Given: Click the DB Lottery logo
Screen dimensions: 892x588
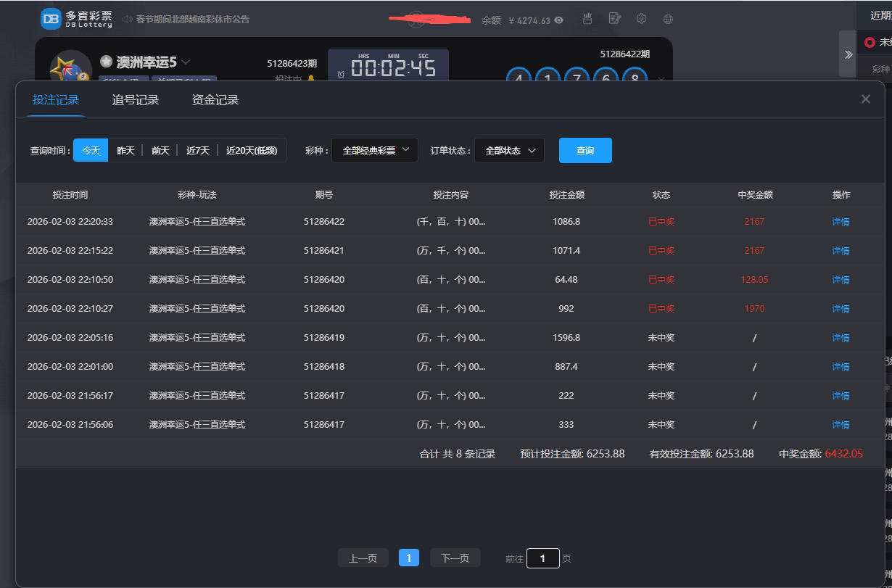Looking at the screenshot, I should click(x=76, y=20).
